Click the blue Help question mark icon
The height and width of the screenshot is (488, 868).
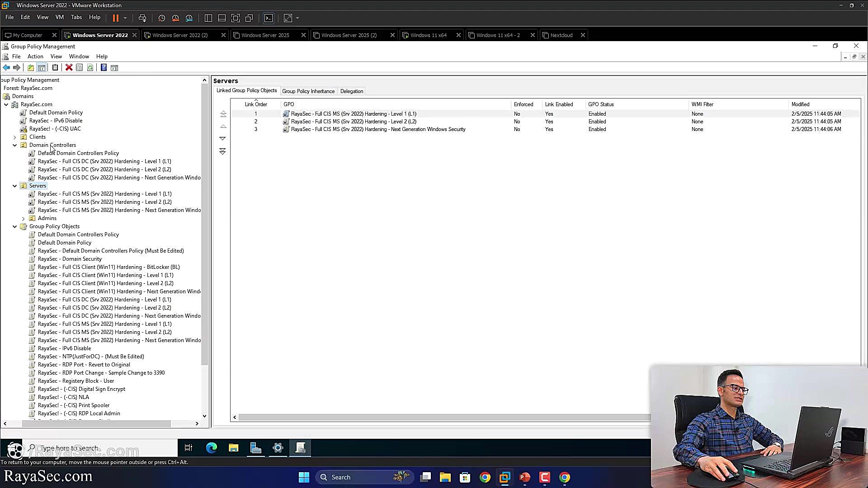pos(104,68)
